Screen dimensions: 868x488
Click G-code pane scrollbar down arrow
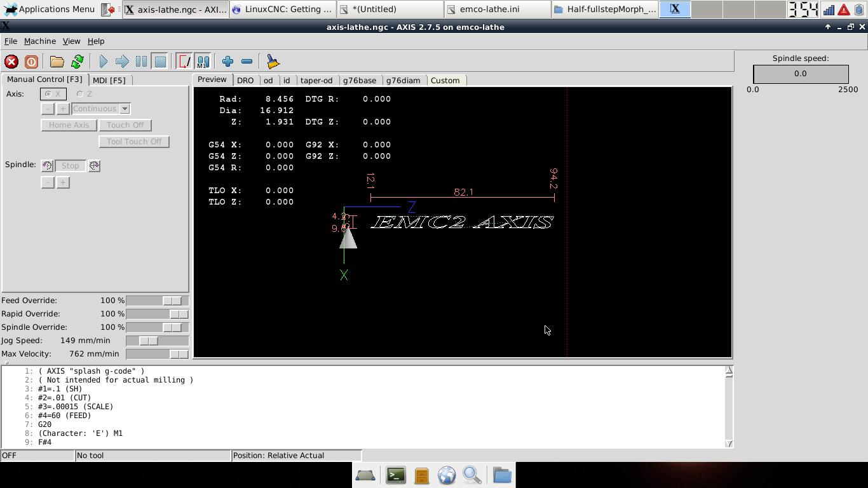(729, 444)
